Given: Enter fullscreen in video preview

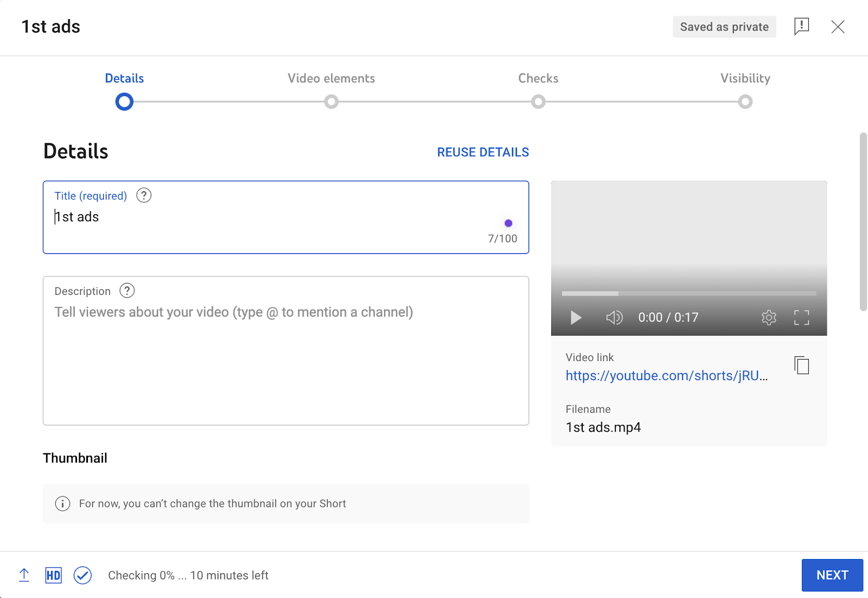Looking at the screenshot, I should pos(801,317).
